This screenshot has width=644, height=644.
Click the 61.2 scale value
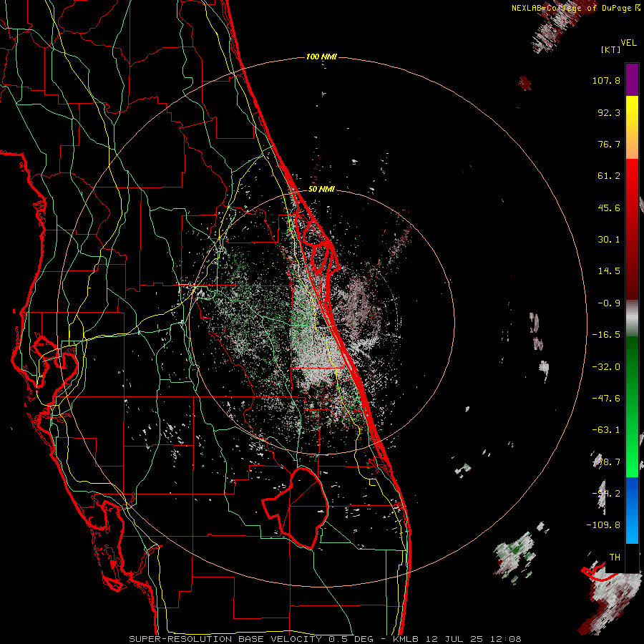point(609,176)
